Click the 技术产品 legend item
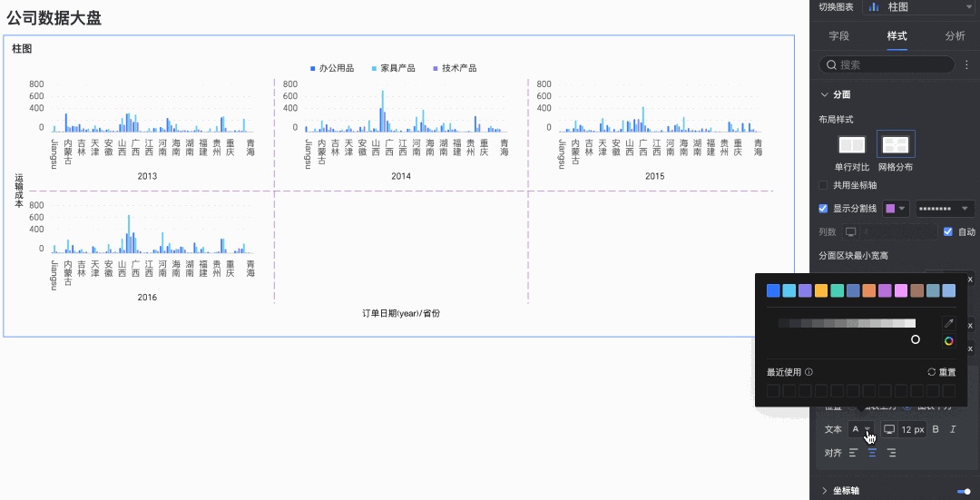The image size is (980, 500). (455, 68)
